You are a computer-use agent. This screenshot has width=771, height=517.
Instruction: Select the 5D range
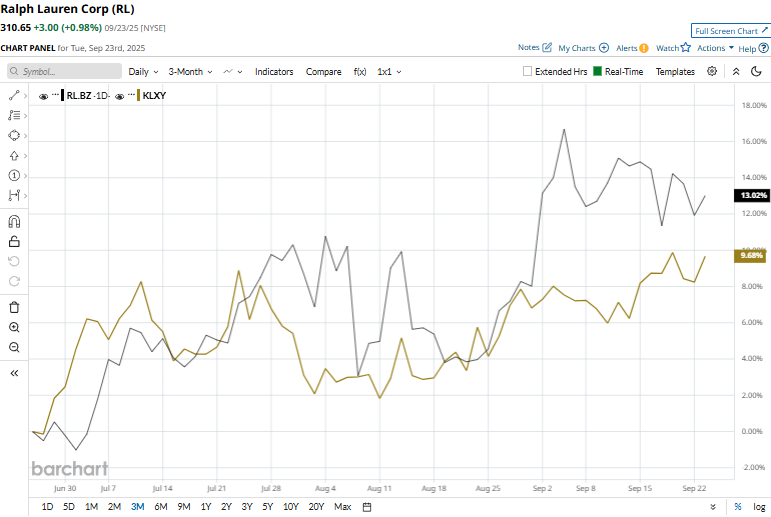69,507
